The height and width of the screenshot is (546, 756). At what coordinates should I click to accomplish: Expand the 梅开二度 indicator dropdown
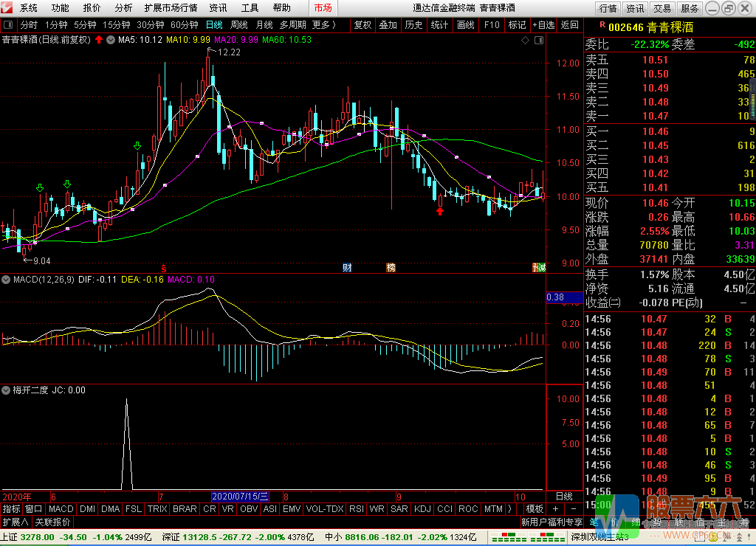pos(7,390)
